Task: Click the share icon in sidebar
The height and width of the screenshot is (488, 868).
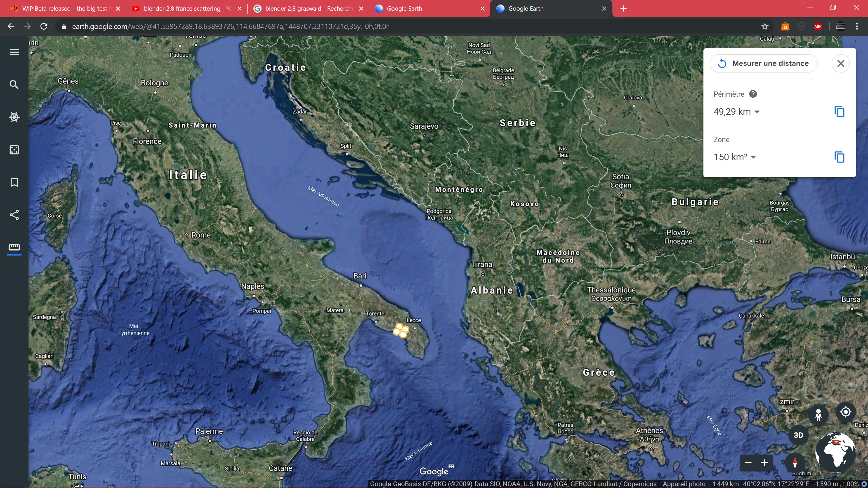Action: coord(14,215)
